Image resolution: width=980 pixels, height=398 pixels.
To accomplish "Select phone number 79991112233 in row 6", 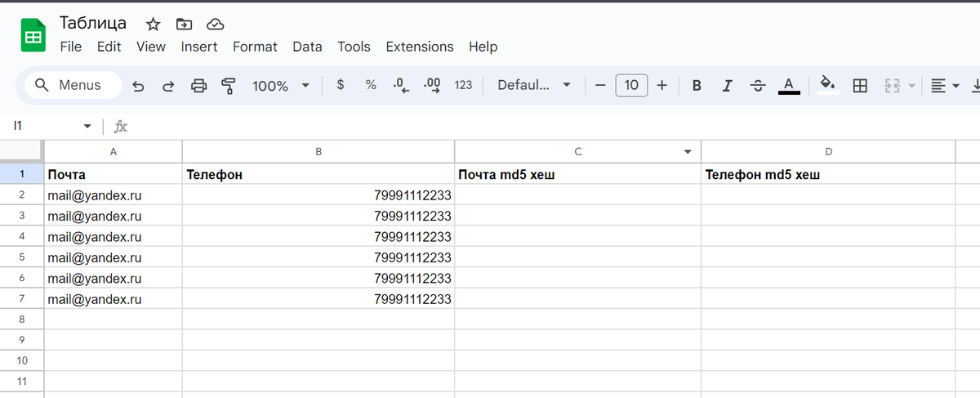I will (318, 279).
